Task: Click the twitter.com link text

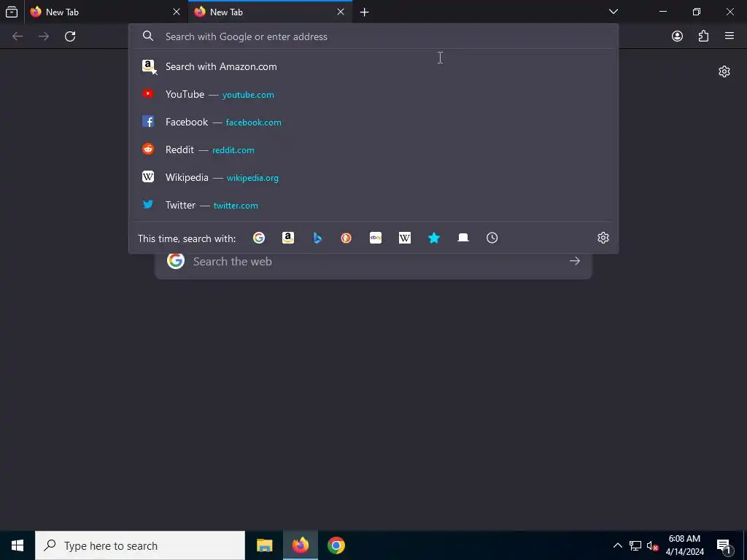Action: pyautogui.click(x=236, y=205)
